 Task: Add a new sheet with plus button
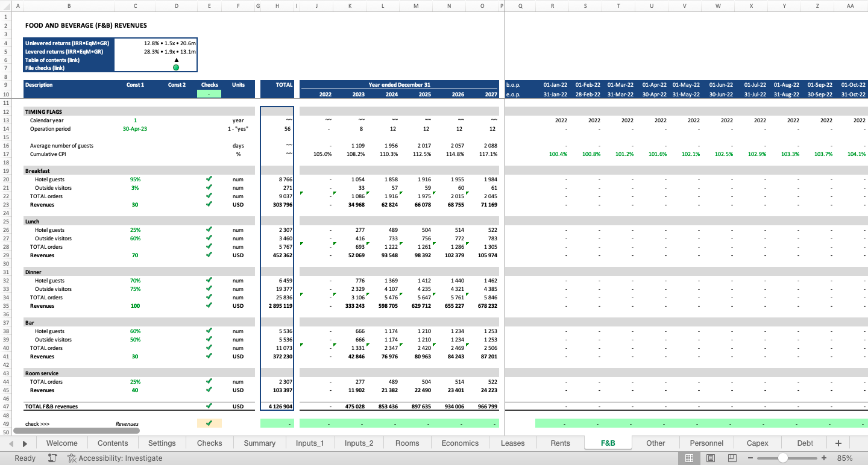click(838, 443)
